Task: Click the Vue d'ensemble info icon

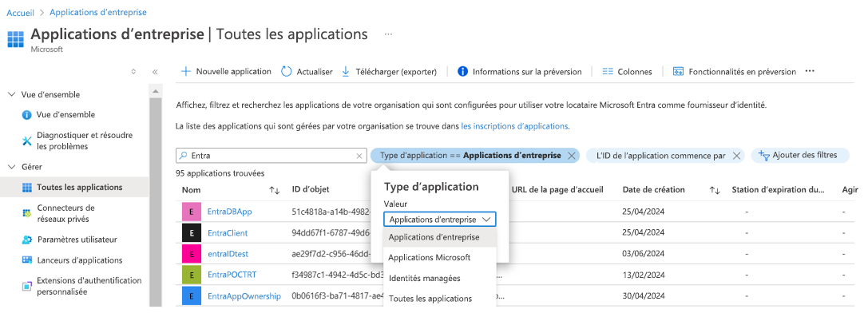Action: pyautogui.click(x=26, y=115)
